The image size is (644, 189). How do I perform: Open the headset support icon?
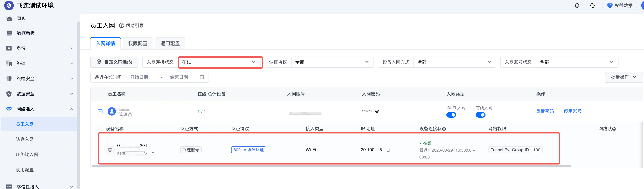coord(592,6)
